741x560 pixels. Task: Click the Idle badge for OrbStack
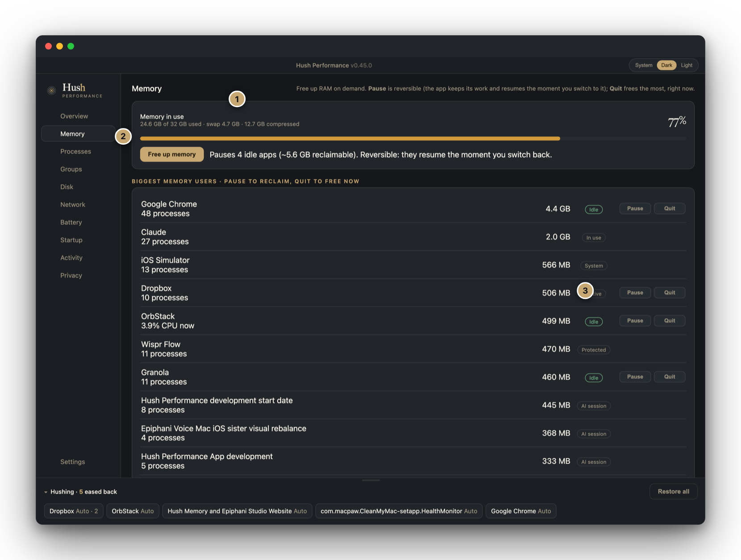pos(594,322)
